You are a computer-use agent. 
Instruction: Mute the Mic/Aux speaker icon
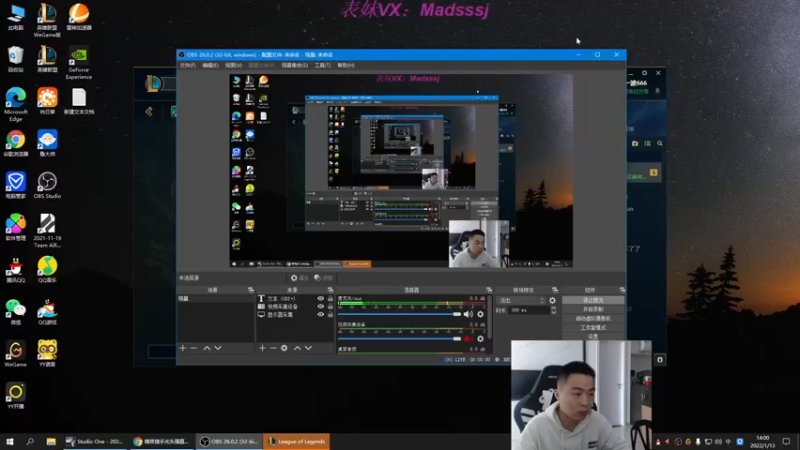click(x=468, y=314)
